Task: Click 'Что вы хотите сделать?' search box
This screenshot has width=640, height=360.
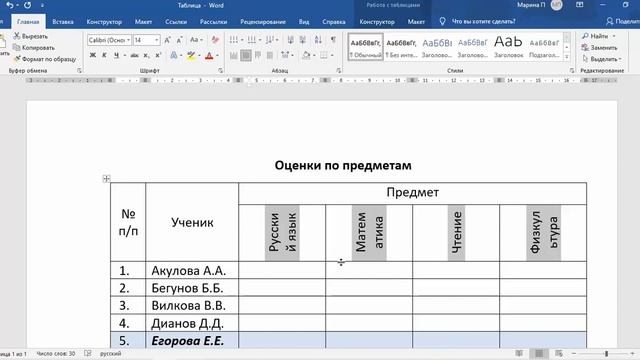Action: (x=483, y=21)
